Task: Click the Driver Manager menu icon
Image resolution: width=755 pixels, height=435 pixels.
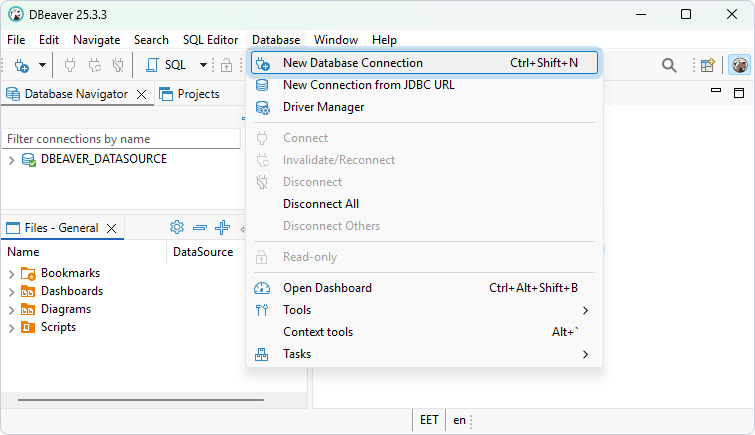Action: pyautogui.click(x=262, y=107)
